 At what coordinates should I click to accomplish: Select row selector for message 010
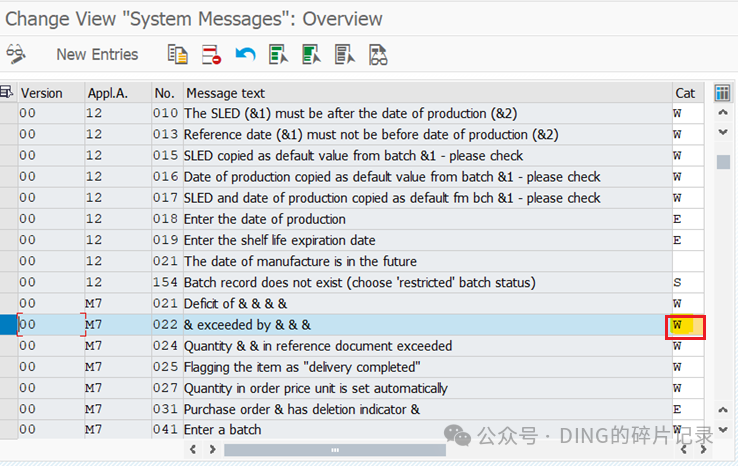[x=8, y=113]
